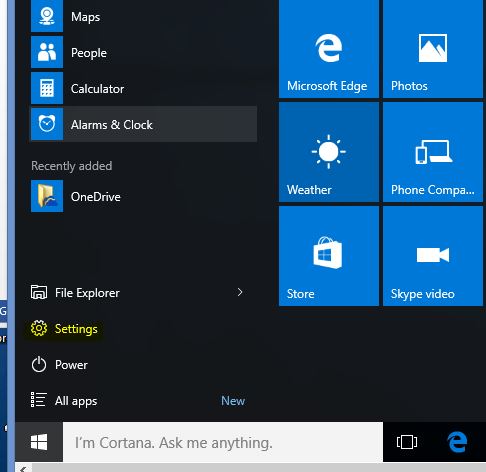Launch the Phone Companion tile
This screenshot has width=486, height=472.
tap(433, 152)
